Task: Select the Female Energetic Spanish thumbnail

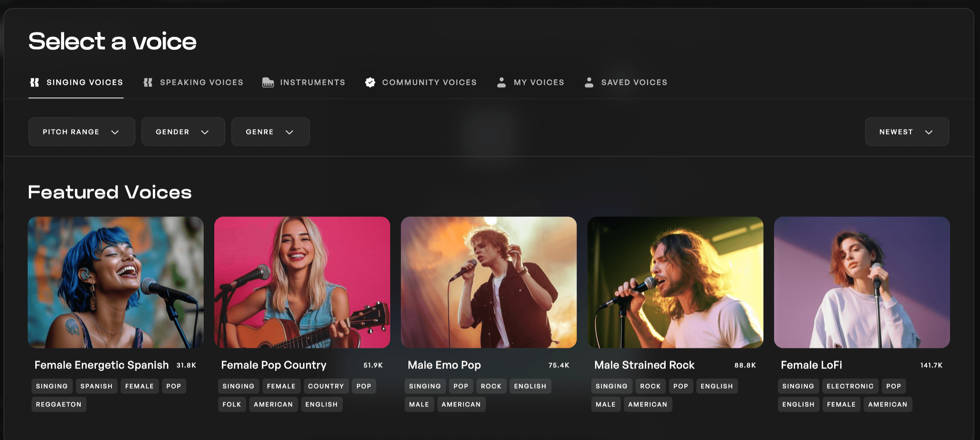Action: point(116,283)
